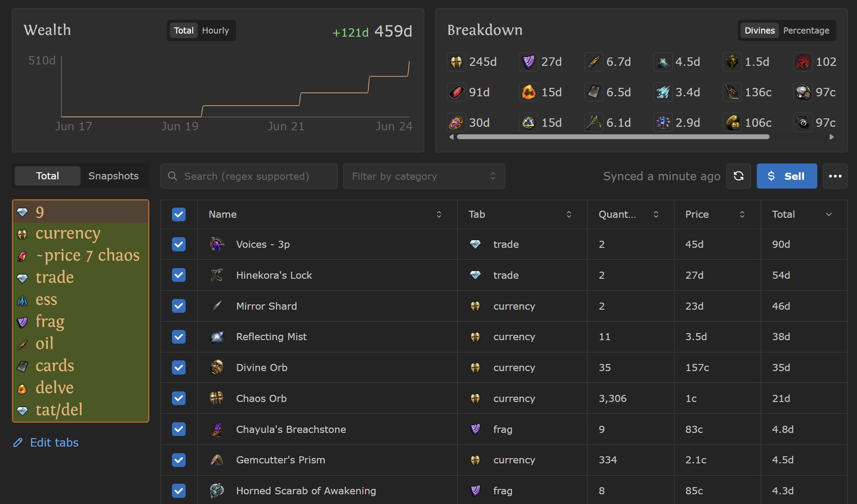Image resolution: width=857 pixels, height=504 pixels.
Task: Select the frag stash tab
Action: (80, 322)
